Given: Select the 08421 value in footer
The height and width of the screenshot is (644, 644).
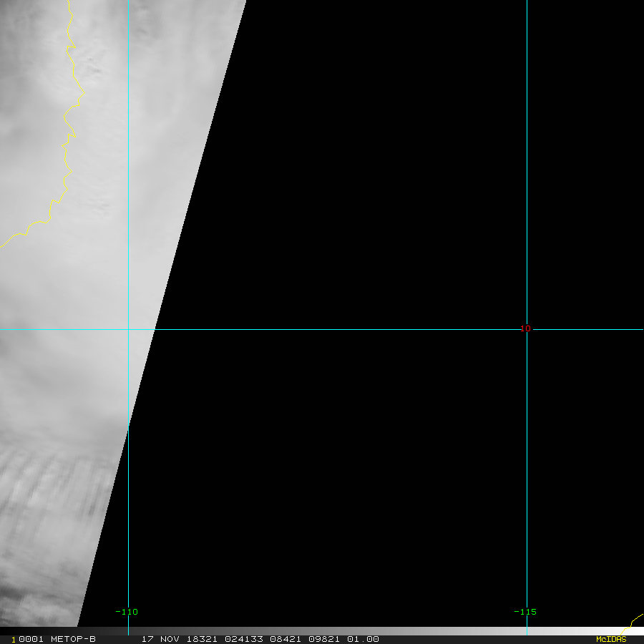Looking at the screenshot, I should click(x=286, y=639).
